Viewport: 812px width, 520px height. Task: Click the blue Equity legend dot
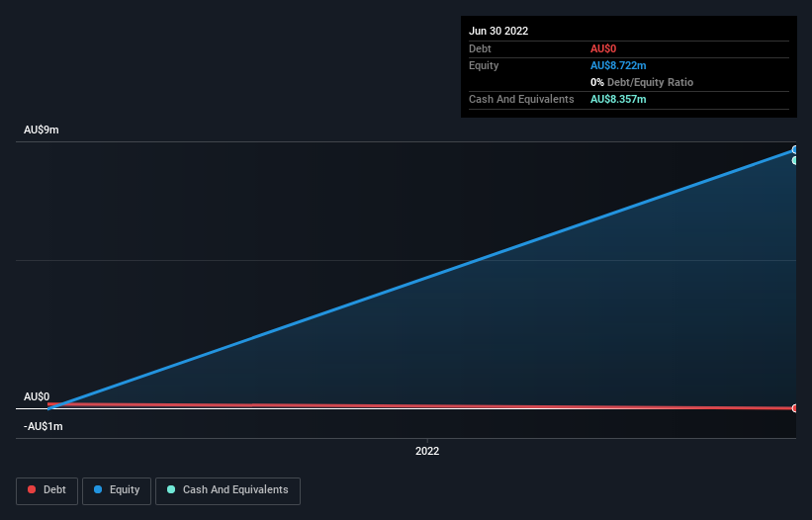point(98,489)
